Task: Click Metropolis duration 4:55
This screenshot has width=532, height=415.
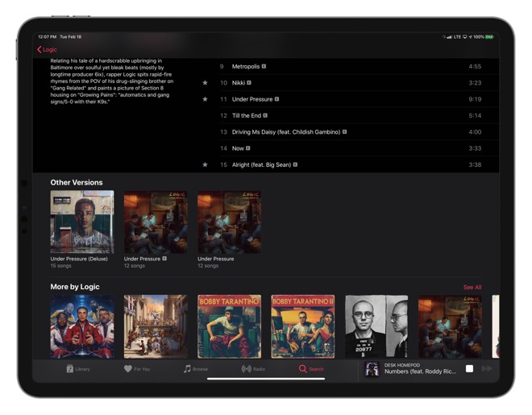Action: (475, 66)
